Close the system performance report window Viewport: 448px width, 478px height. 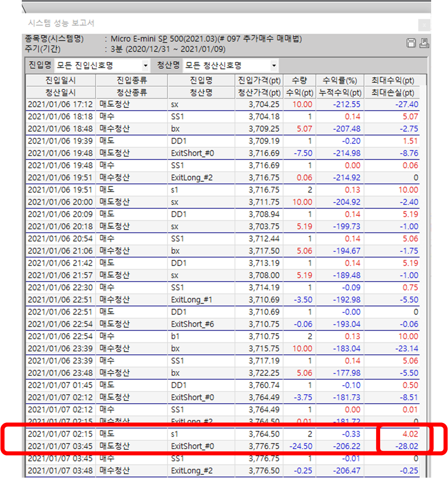pos(424,25)
